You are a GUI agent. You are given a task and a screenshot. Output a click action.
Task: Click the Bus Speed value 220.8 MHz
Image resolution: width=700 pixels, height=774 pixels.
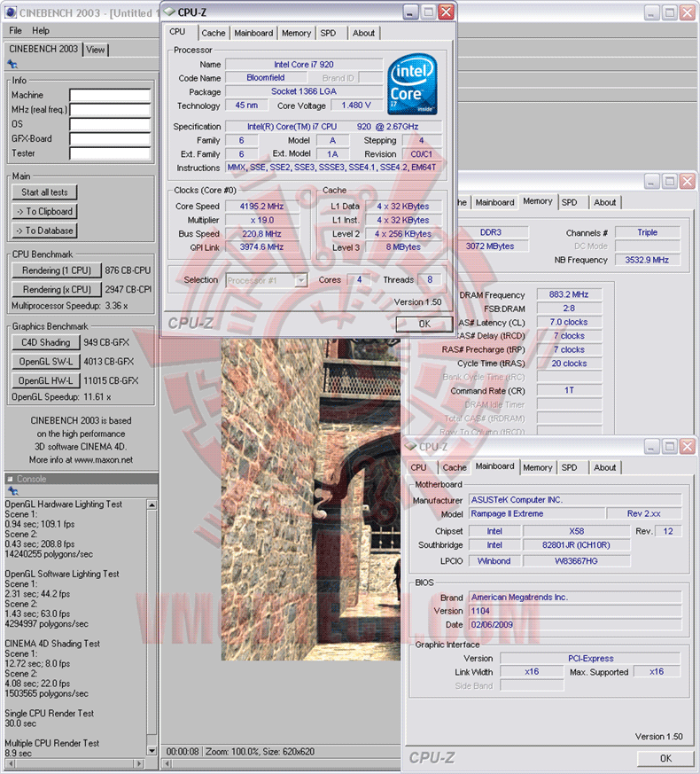(262, 233)
